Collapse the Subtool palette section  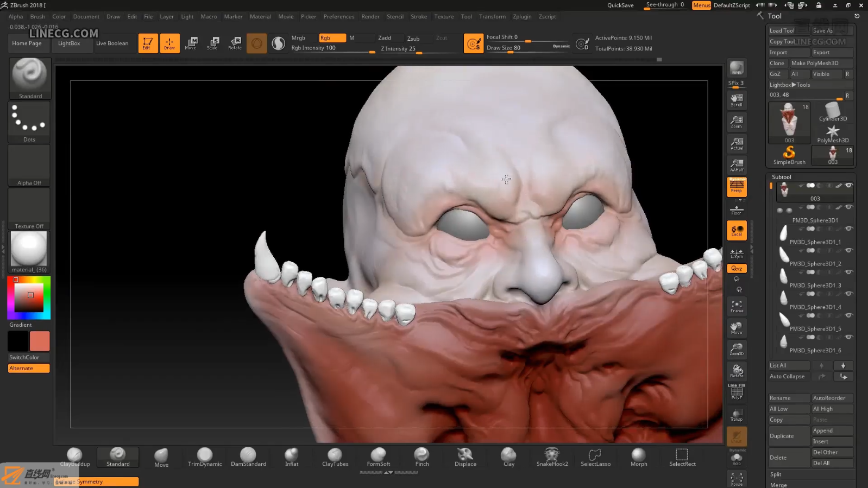(x=782, y=177)
